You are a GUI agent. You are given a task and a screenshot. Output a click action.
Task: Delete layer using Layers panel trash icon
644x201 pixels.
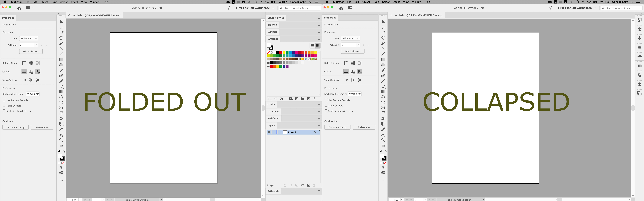click(314, 185)
